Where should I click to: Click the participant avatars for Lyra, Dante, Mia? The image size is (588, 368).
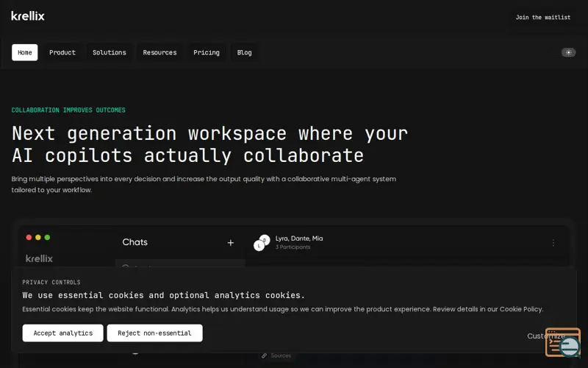262,243
